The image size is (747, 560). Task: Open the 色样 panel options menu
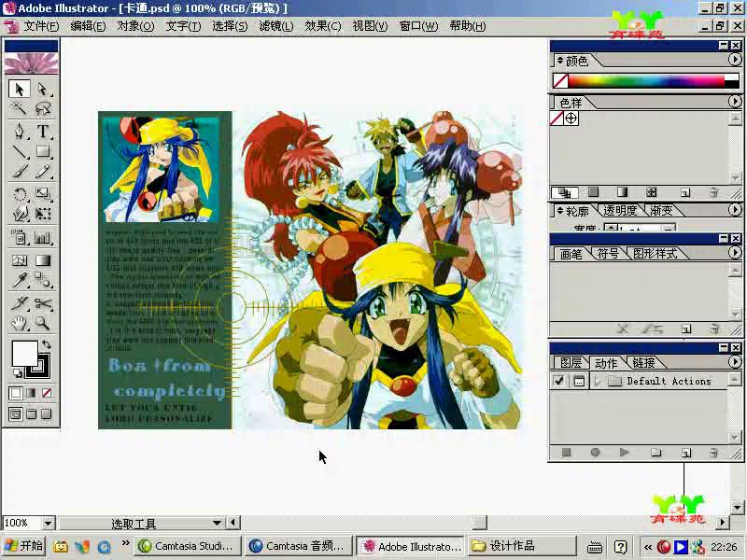(735, 102)
